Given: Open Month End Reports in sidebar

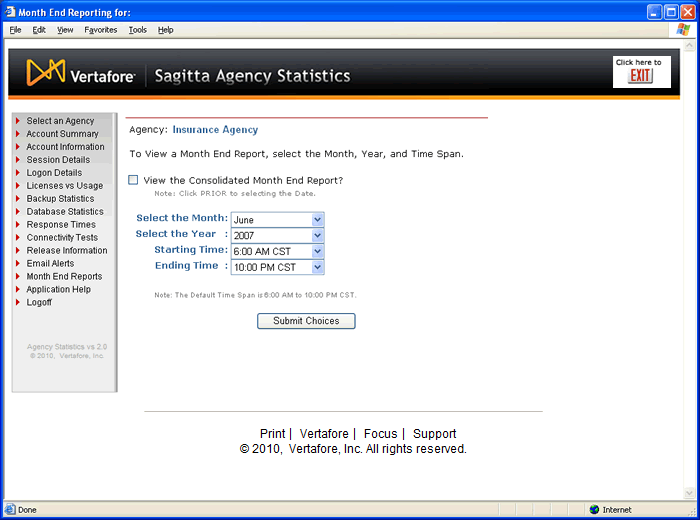Looking at the screenshot, I should [x=64, y=276].
